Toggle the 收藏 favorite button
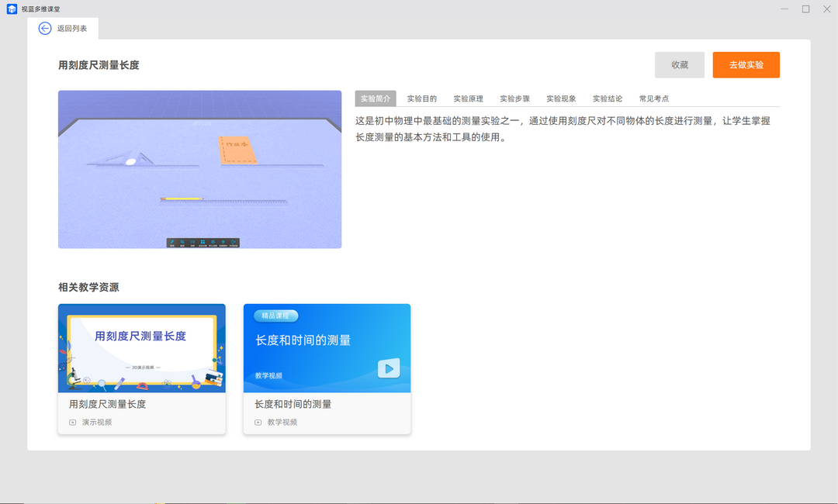Viewport: 838px width, 504px height. (679, 64)
